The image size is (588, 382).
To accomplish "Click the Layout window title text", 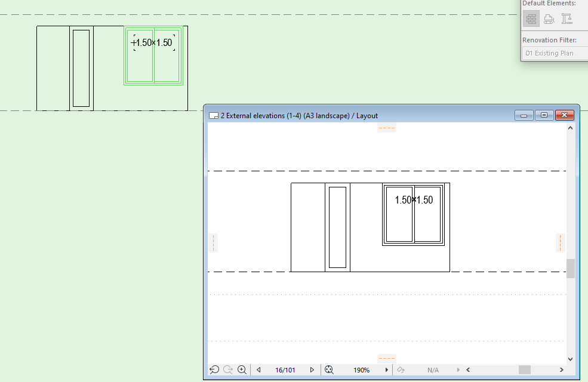I will (299, 116).
